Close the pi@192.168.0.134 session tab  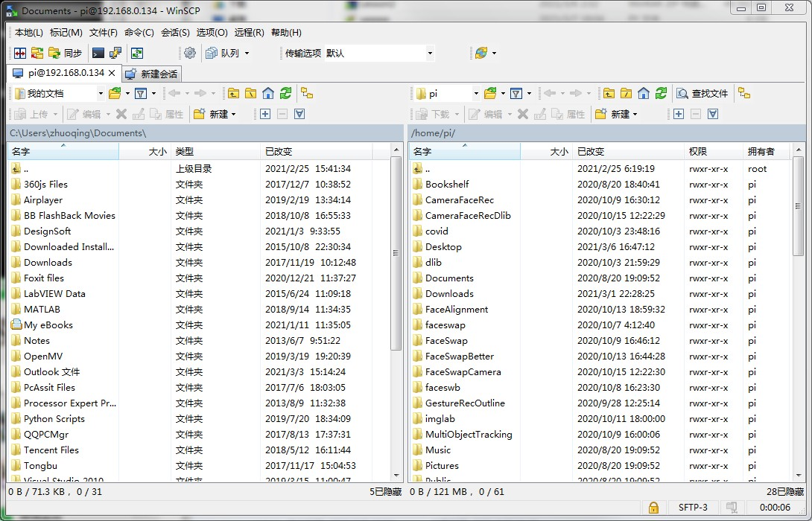(111, 73)
